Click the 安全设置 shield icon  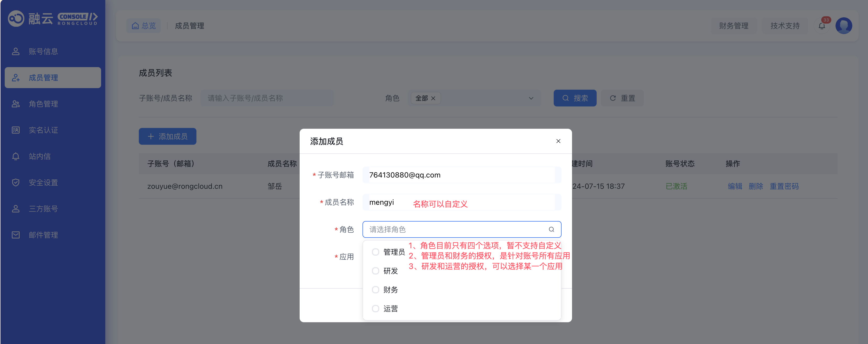[15, 182]
